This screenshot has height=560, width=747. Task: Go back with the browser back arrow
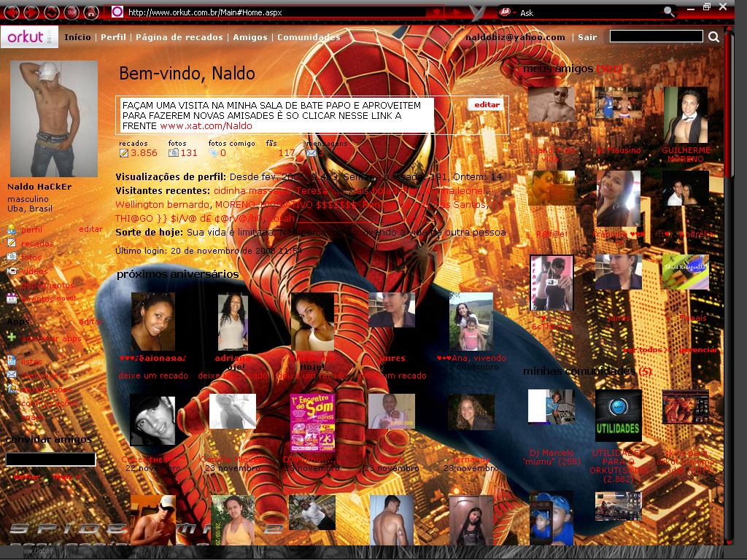[x=11, y=12]
